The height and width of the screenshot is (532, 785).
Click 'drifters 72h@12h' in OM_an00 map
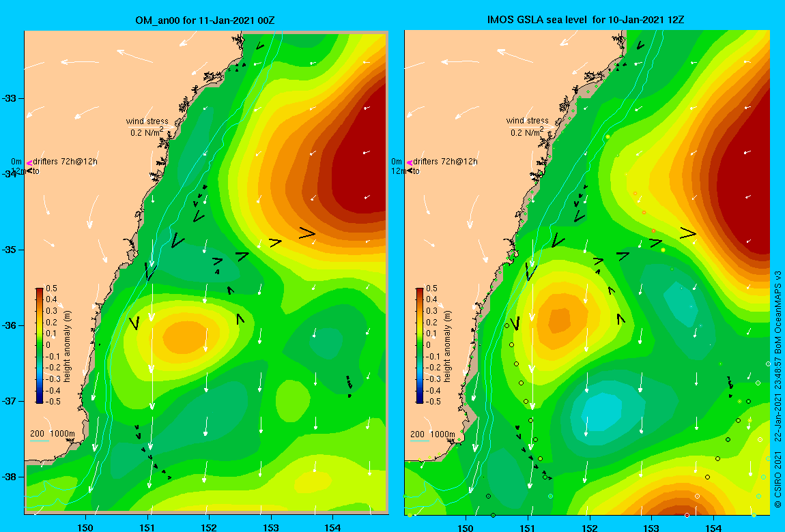click(65, 162)
